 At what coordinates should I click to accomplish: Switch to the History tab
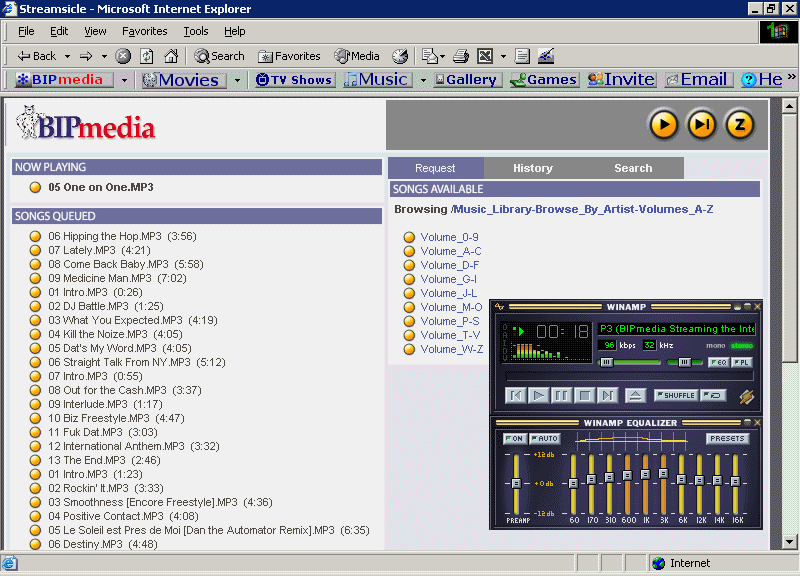click(x=533, y=168)
